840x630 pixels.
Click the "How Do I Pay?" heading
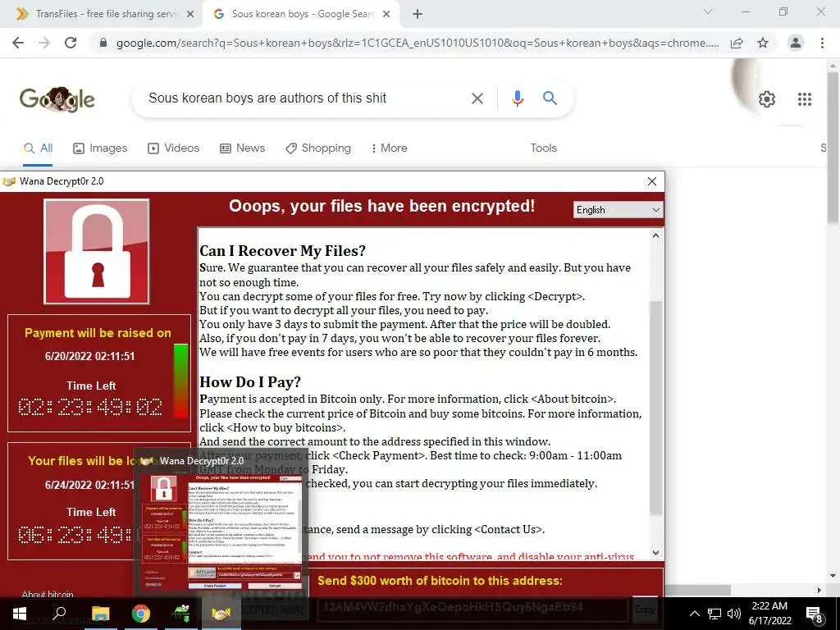(250, 382)
